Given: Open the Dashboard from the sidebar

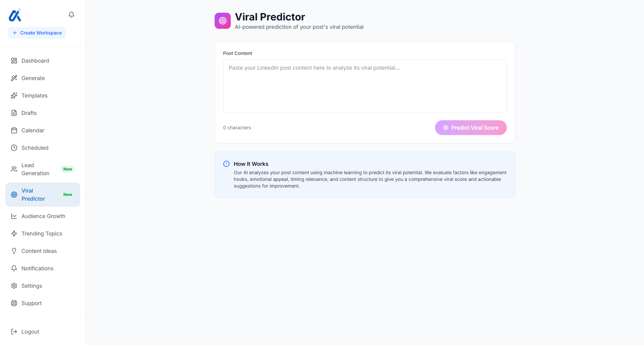Looking at the screenshot, I should point(35,61).
